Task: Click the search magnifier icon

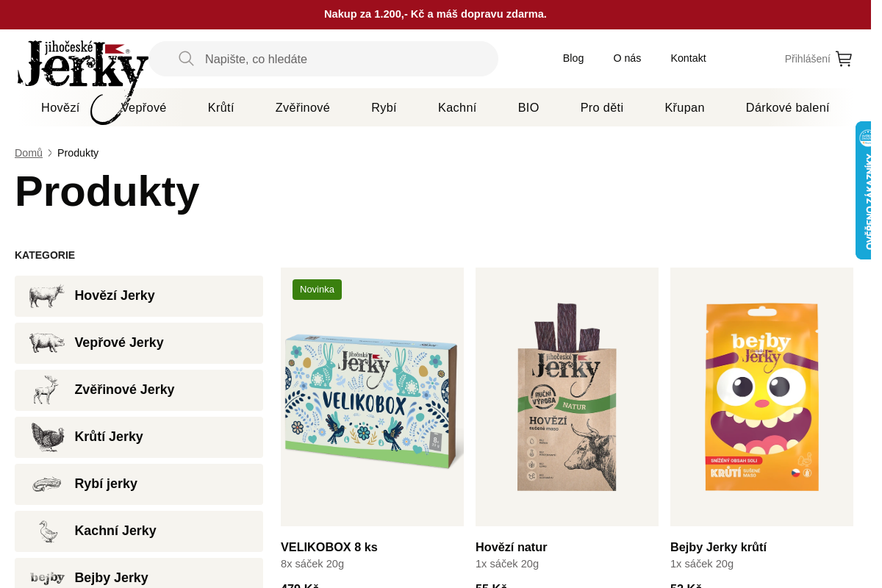Action: [x=186, y=59]
